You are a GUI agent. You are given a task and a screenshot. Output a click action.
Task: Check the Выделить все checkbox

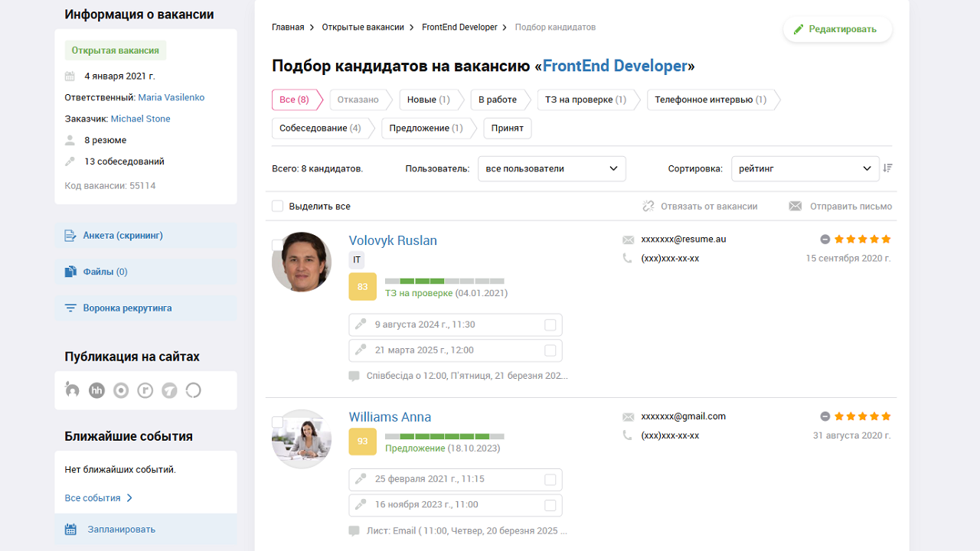pos(278,206)
